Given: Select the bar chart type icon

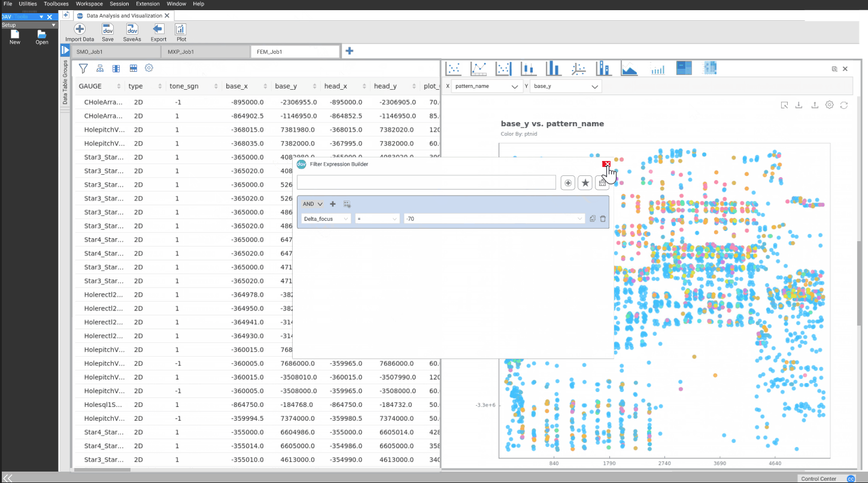Looking at the screenshot, I should [554, 69].
